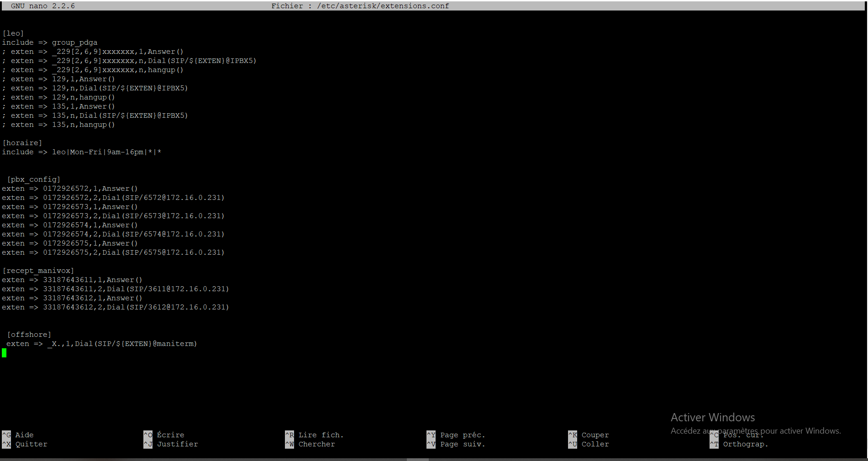The width and height of the screenshot is (868, 461).
Task: Open the ^W Chercher search shortcut
Action: point(310,444)
